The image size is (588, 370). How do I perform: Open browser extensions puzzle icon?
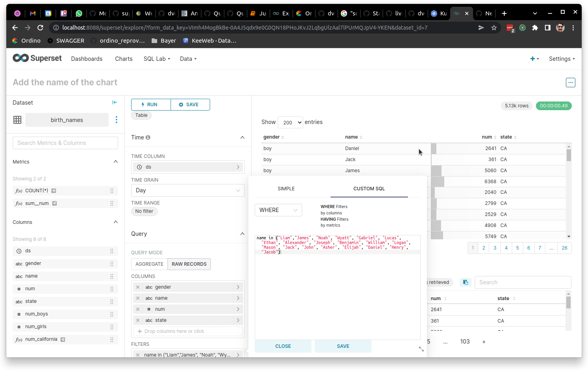coord(535,28)
